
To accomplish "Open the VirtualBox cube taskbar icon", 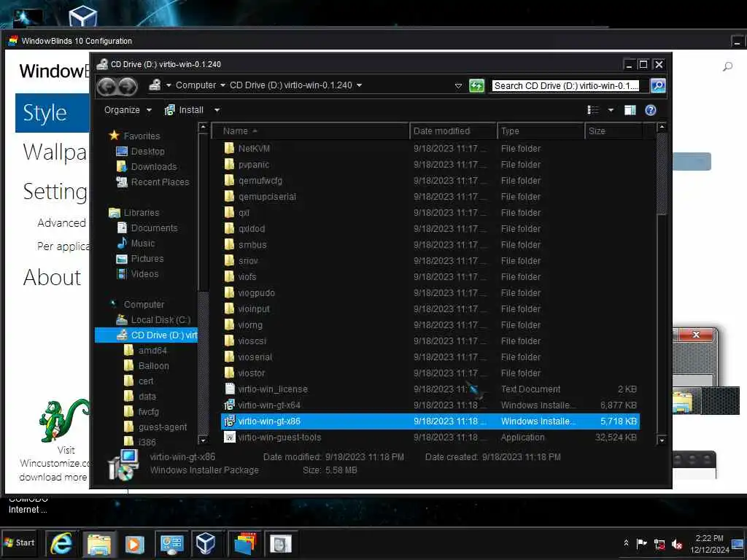I will coord(206,544).
